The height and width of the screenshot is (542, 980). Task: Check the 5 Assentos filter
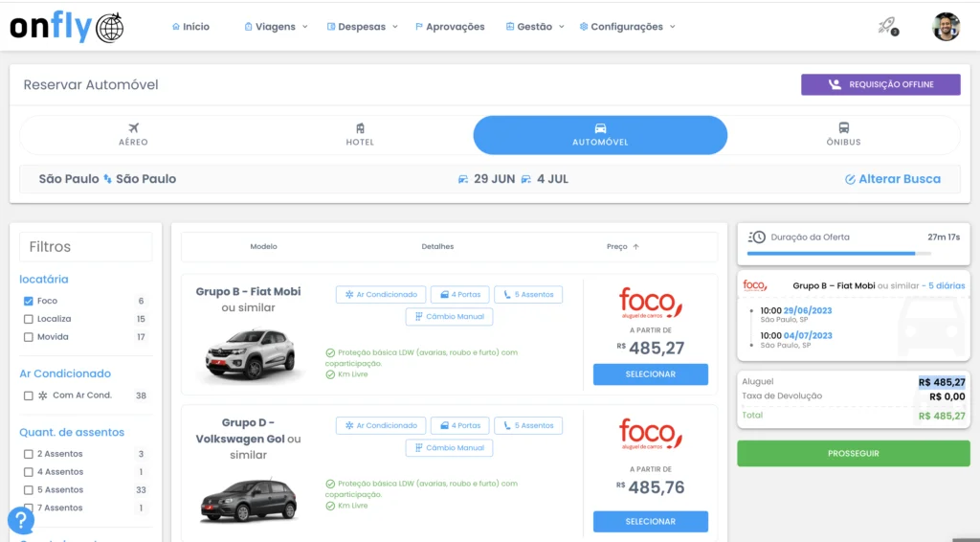28,490
